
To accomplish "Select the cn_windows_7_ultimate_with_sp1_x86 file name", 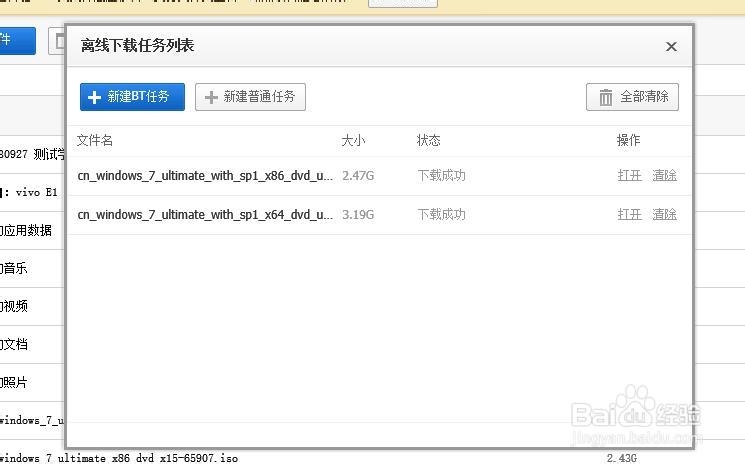I will tap(205, 176).
